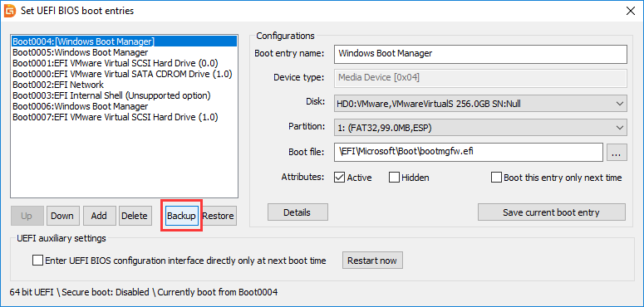
Task: Select Boot0004:[Windows Boot Manager] entry
Action: coord(124,41)
